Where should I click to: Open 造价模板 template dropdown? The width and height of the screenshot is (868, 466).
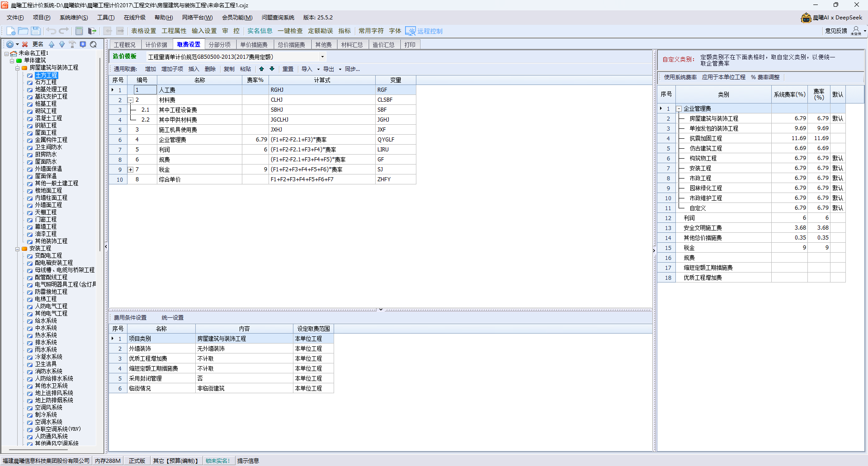(322, 57)
